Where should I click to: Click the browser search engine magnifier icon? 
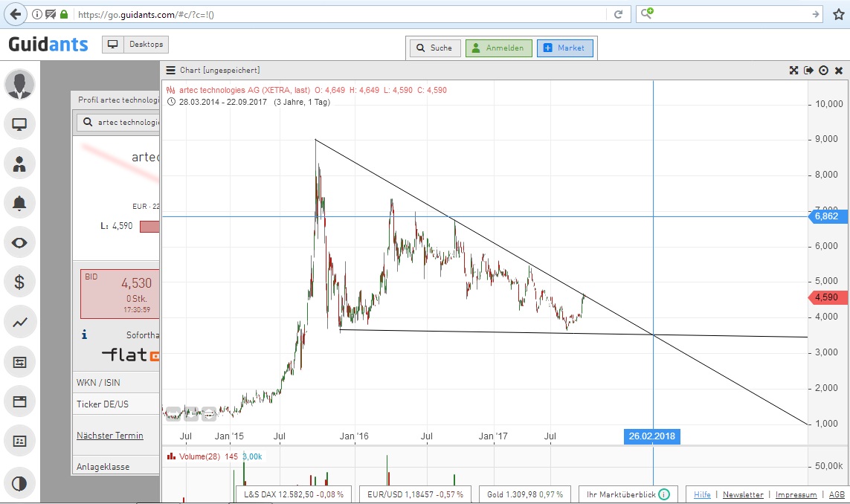pos(647,13)
